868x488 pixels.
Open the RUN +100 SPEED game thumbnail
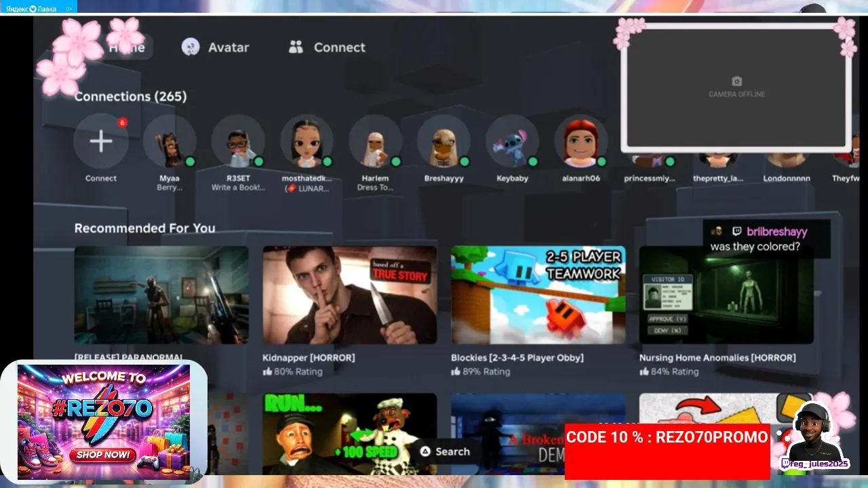[350, 434]
